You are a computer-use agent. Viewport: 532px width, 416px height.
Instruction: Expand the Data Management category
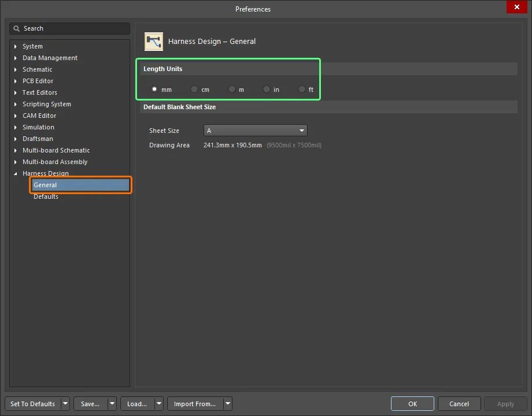tap(16, 58)
